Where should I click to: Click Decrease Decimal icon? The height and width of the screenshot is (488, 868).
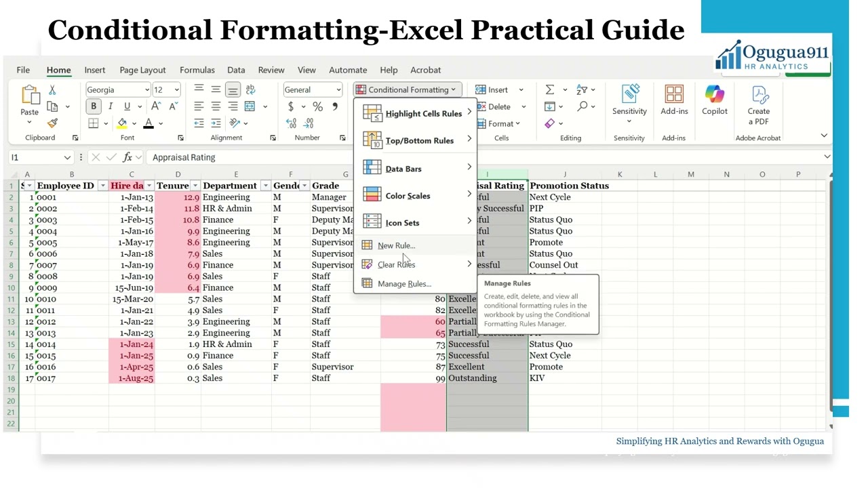point(309,123)
